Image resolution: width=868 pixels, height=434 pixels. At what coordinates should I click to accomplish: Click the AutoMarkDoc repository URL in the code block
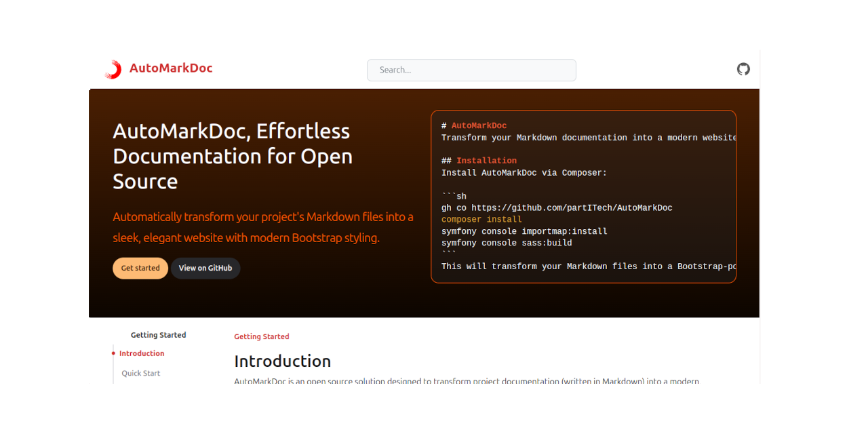[x=573, y=208]
